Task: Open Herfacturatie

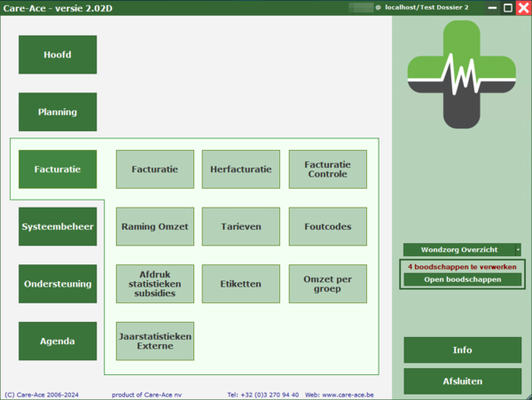Action: coord(241,169)
